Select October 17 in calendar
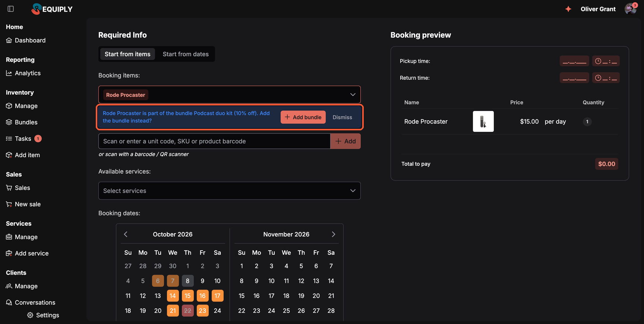The width and height of the screenshot is (644, 324). tap(218, 296)
